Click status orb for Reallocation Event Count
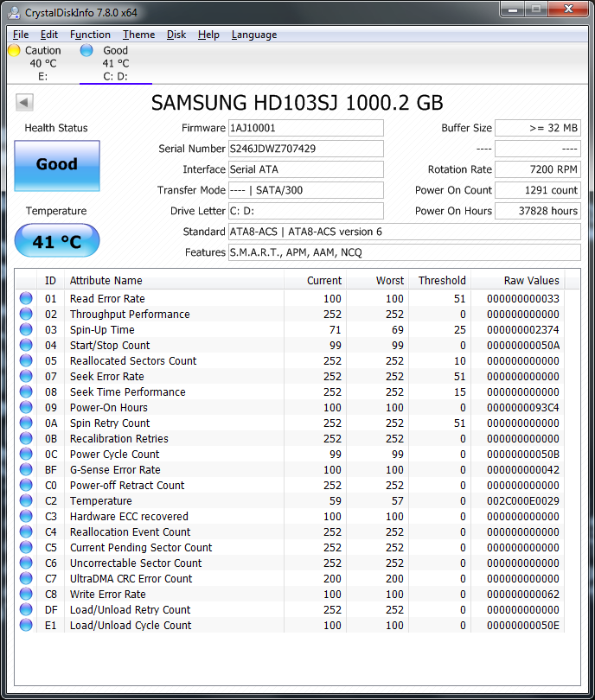 pyautogui.click(x=26, y=531)
